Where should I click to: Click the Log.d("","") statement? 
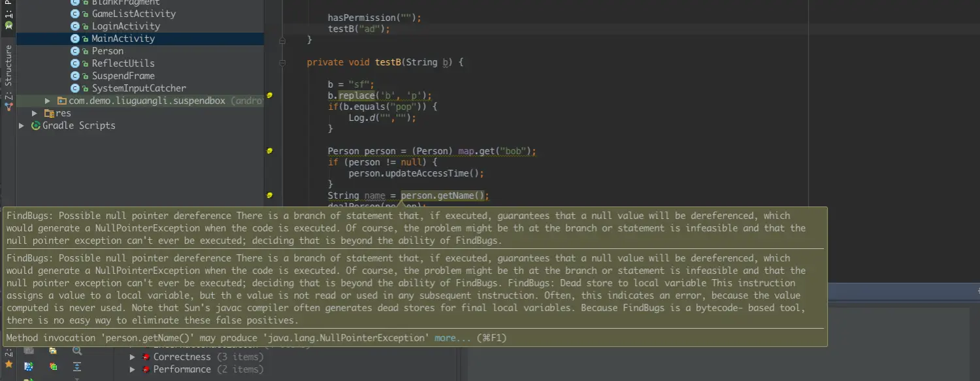(382, 118)
